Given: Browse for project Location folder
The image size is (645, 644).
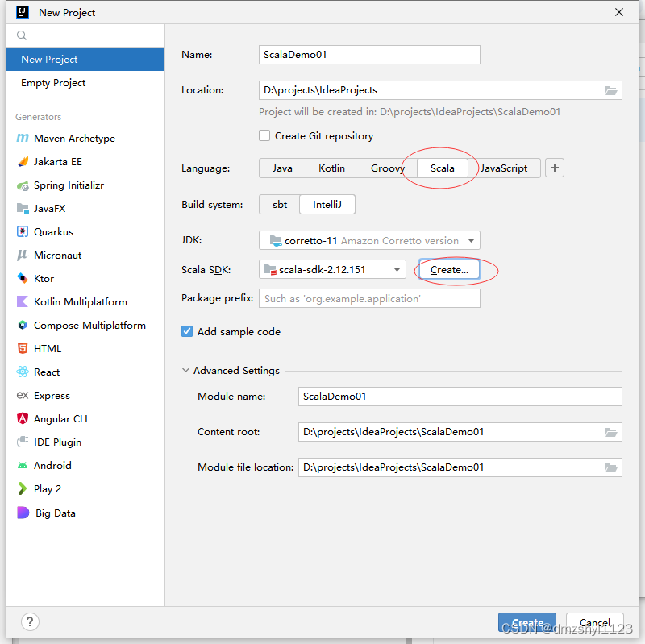Looking at the screenshot, I should [x=611, y=91].
